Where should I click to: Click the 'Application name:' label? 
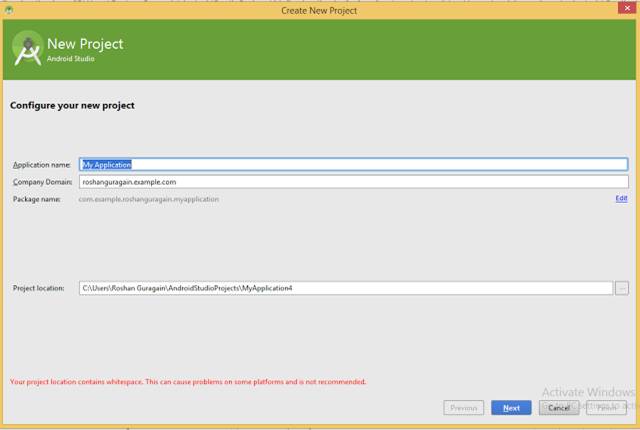[42, 165]
